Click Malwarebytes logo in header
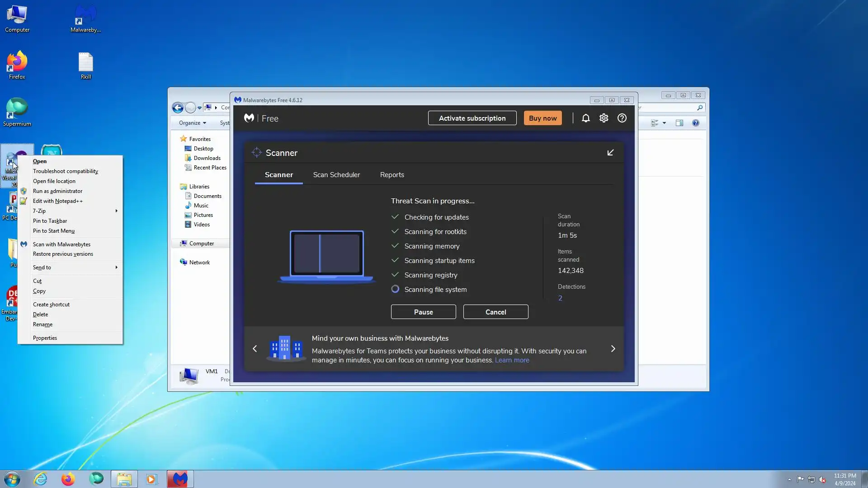The height and width of the screenshot is (488, 868). (x=249, y=118)
